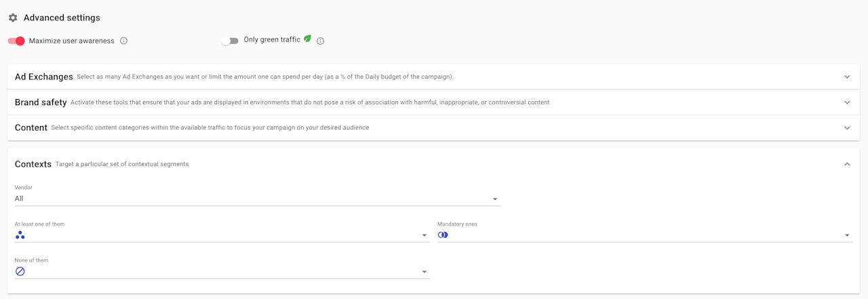Click info icon beside Maximize user awareness
868x299 pixels.
(x=124, y=41)
